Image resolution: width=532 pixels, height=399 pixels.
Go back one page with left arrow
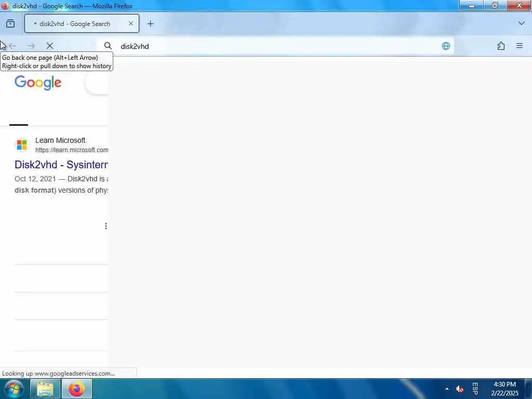[x=13, y=46]
